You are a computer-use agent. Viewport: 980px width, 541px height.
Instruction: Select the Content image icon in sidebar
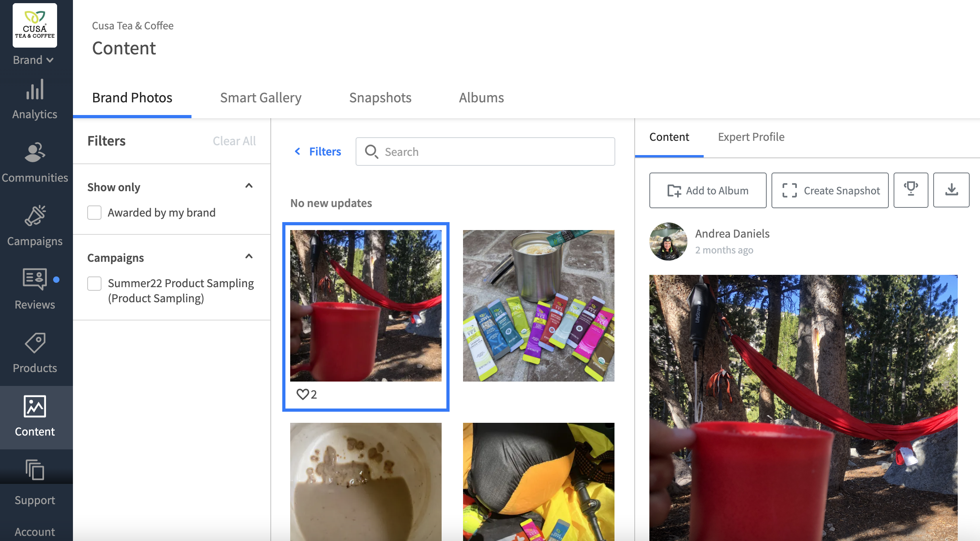coord(35,406)
